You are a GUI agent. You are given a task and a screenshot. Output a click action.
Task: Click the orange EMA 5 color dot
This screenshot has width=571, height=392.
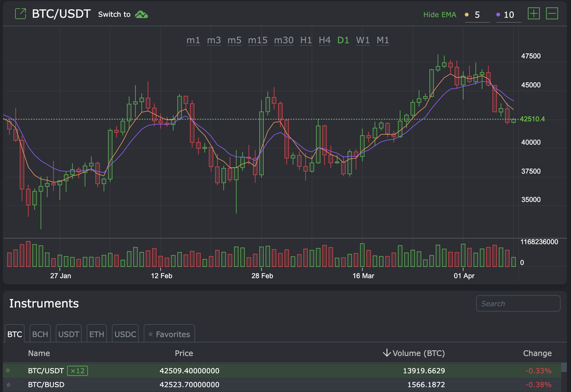coord(467,15)
